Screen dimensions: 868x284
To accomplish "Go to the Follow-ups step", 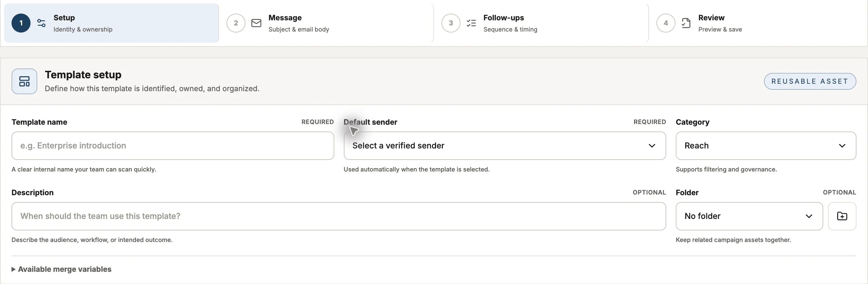I will 541,23.
